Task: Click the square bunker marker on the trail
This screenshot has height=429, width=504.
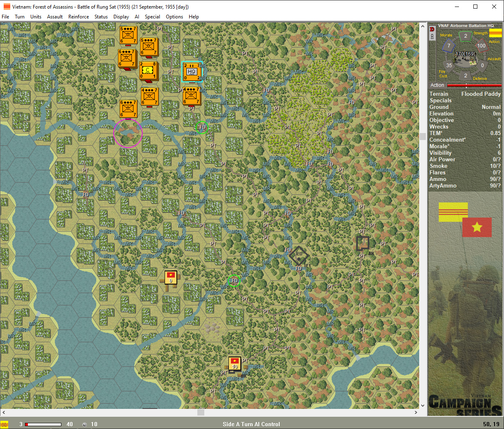Action: (363, 243)
